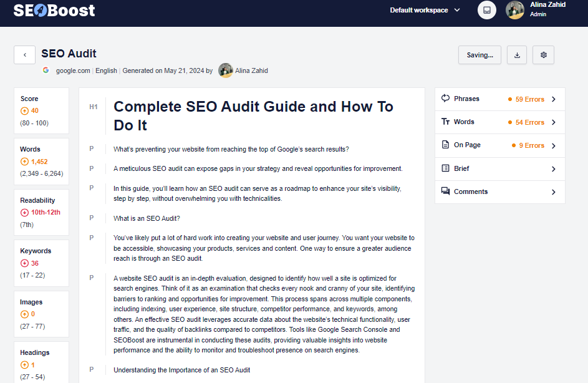Click the Brief list icon
The width and height of the screenshot is (588, 383).
(x=445, y=168)
